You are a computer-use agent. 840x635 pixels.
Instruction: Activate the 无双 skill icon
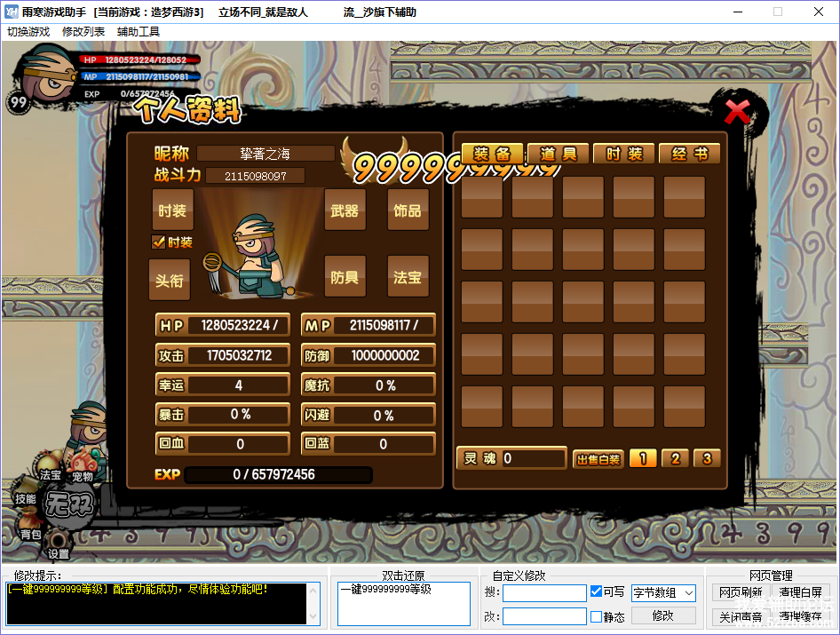[69, 504]
